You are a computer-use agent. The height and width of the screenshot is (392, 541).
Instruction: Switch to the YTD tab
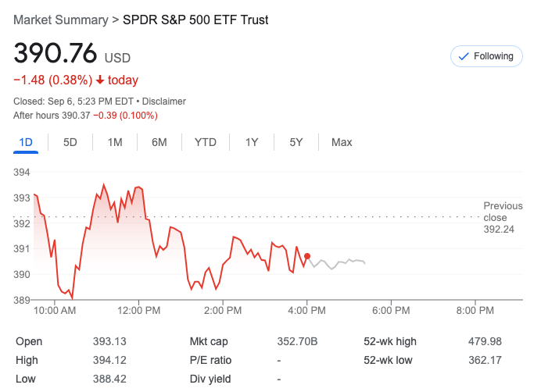(206, 142)
